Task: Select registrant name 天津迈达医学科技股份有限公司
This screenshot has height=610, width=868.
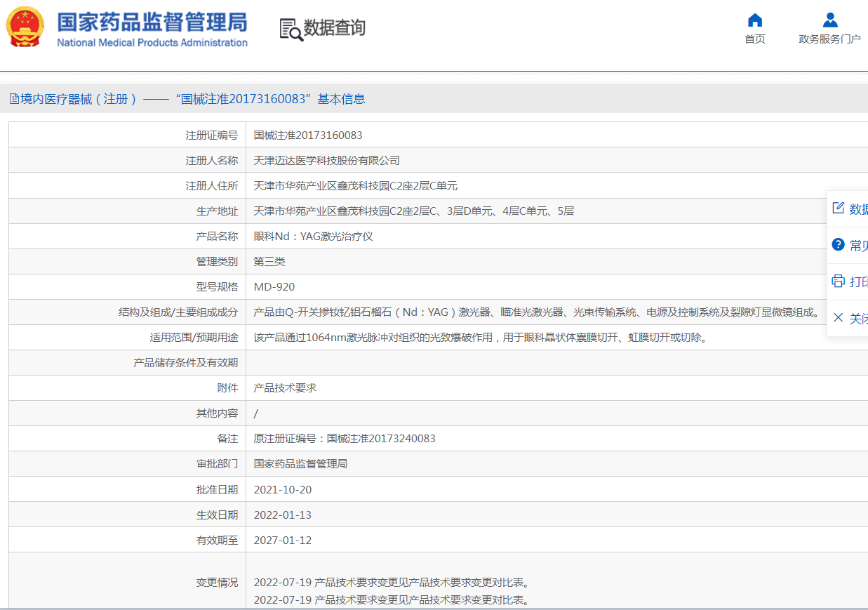Action: point(326,161)
